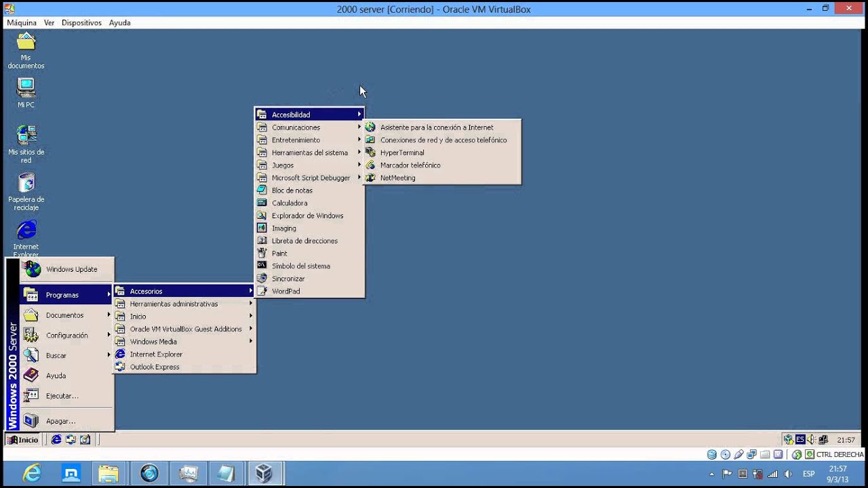Select the Comunicaciones submenu
This screenshot has width=868, height=488.
309,127
